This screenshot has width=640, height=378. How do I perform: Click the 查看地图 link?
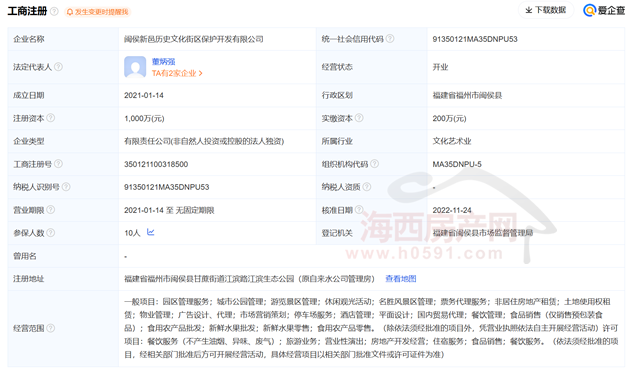point(401,279)
